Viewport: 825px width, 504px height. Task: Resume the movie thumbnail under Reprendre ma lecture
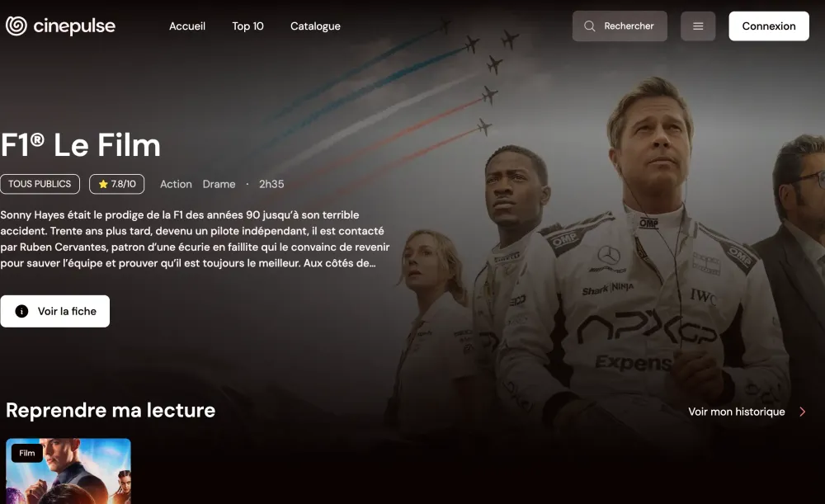pyautogui.click(x=68, y=471)
